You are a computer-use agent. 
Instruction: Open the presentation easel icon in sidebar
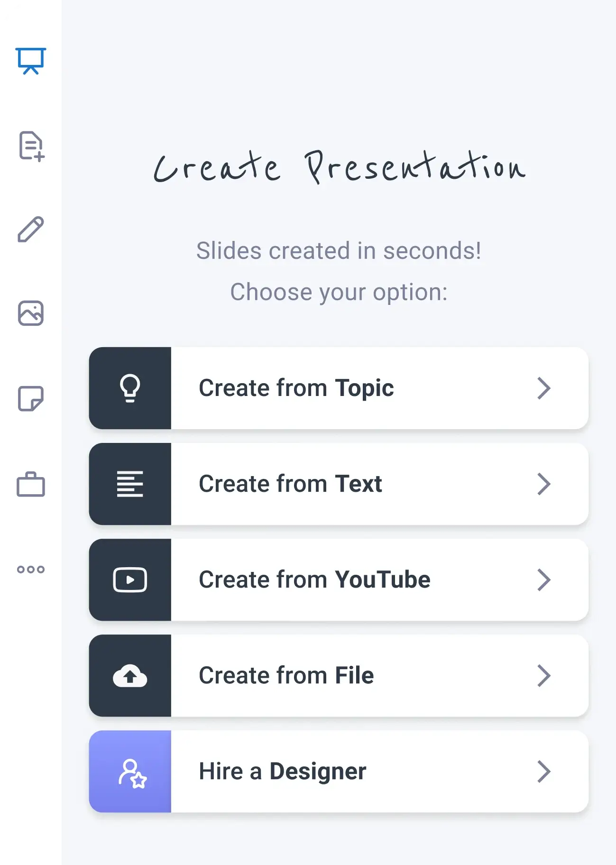pos(31,61)
